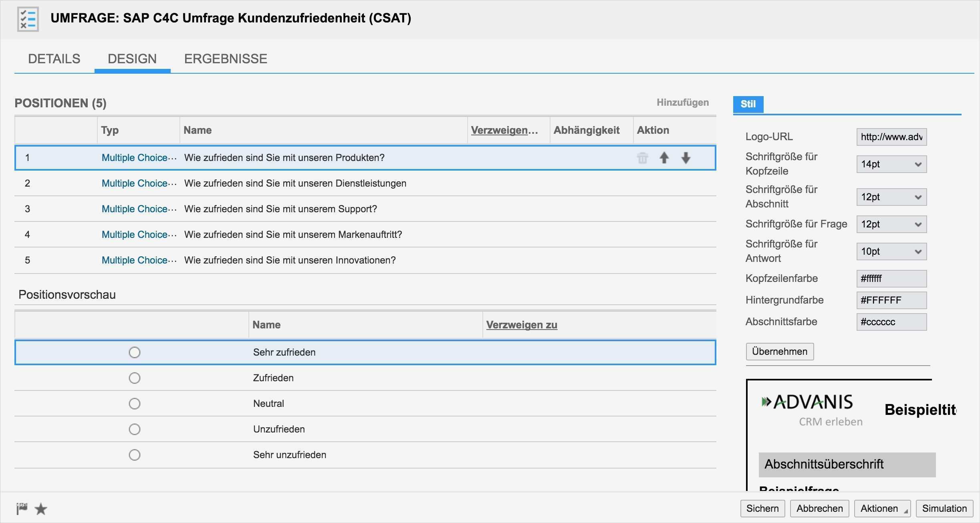
Task: Move question 1 up with arrow
Action: coord(664,158)
